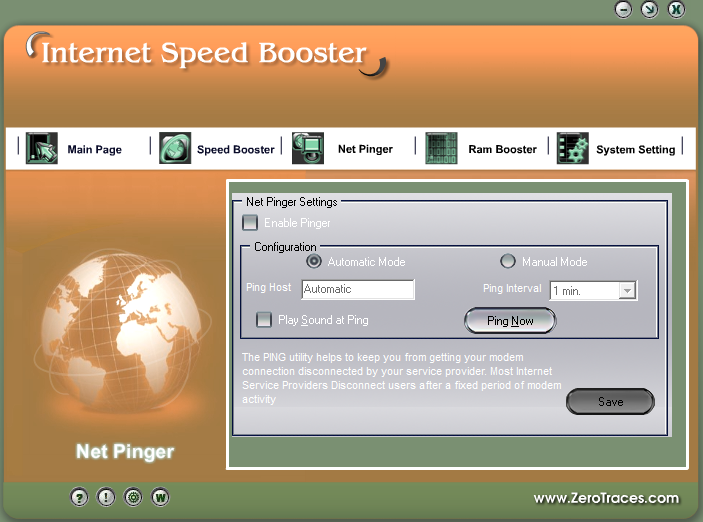The height and width of the screenshot is (522, 703).
Task: Open the System Setting tab
Action: (635, 149)
